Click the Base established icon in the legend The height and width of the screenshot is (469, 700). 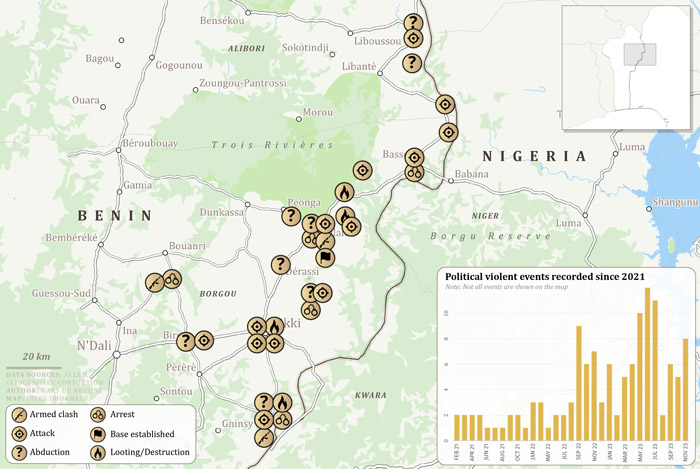click(98, 434)
